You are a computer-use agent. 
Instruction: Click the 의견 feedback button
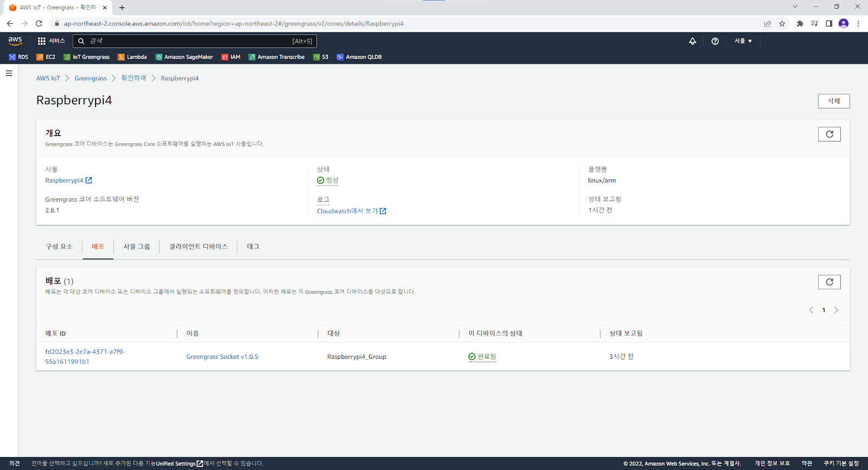click(x=15, y=463)
